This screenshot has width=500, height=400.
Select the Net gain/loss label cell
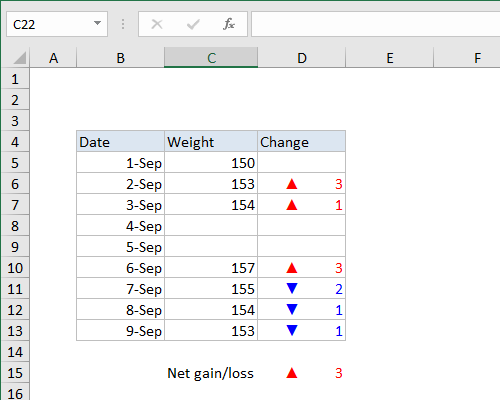coord(211,373)
